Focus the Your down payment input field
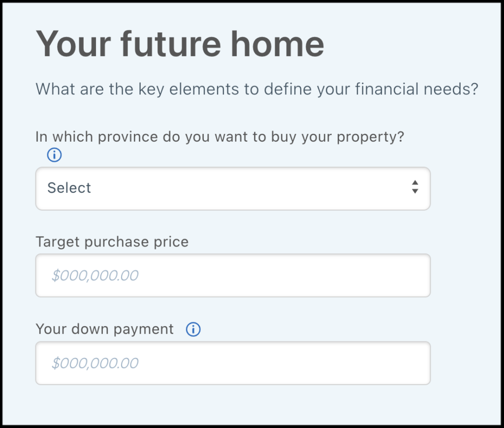Viewport: 504px width, 428px height. (x=233, y=363)
